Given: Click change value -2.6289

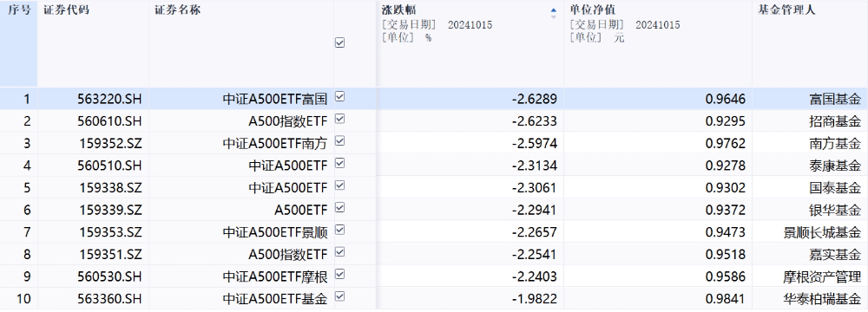Looking at the screenshot, I should (x=534, y=100).
